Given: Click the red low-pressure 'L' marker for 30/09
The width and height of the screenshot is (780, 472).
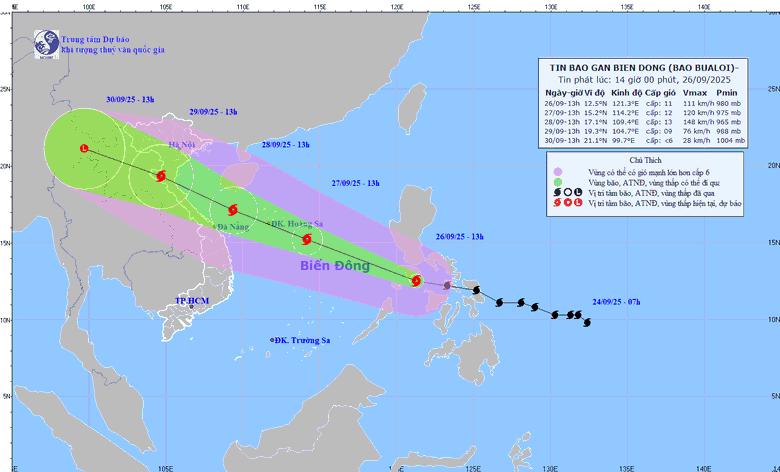Looking at the screenshot, I should (x=84, y=149).
